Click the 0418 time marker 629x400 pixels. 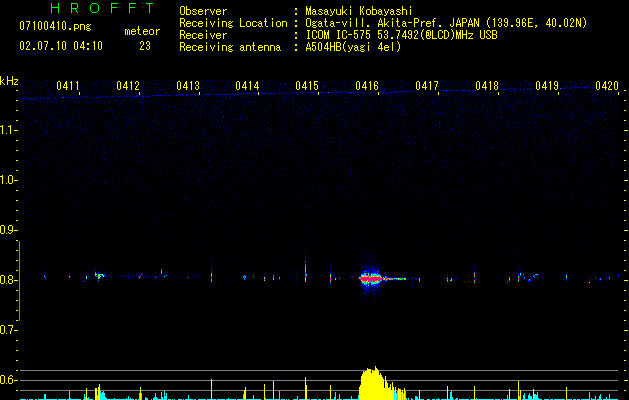(487, 86)
